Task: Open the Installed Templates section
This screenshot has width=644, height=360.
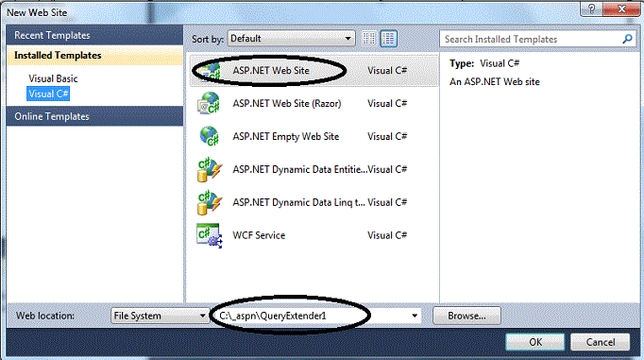Action: pos(94,56)
